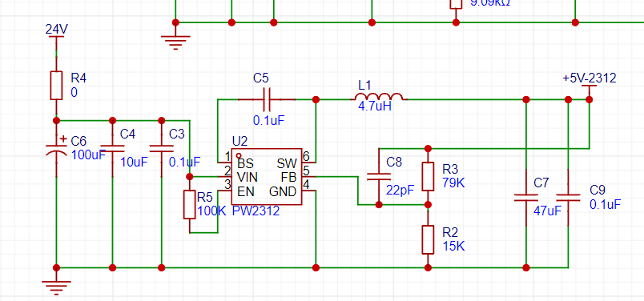Select resistor R3 symbol
The height and width of the screenshot is (301, 644).
[428, 176]
